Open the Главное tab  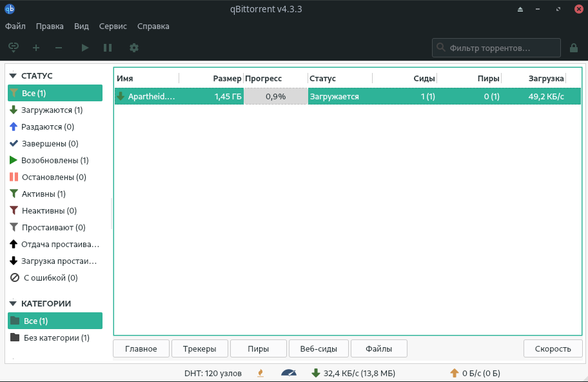[x=141, y=348]
